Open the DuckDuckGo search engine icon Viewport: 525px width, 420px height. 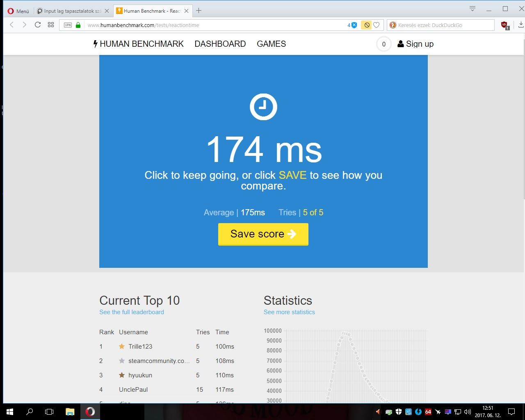[x=393, y=25]
